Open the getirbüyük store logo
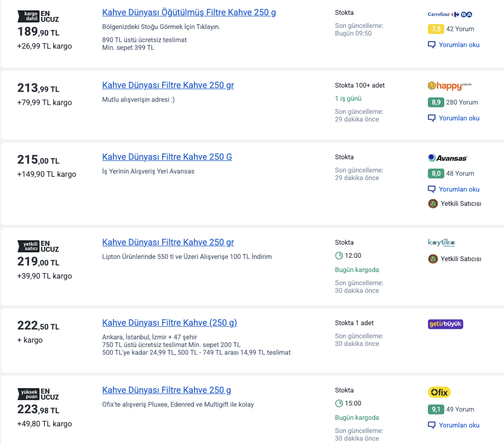 (445, 324)
